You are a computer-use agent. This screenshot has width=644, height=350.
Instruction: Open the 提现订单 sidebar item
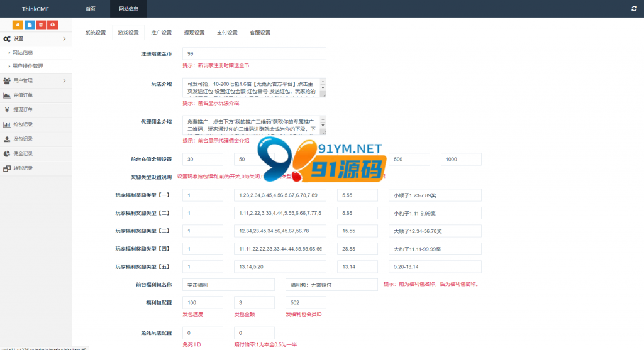(36, 110)
